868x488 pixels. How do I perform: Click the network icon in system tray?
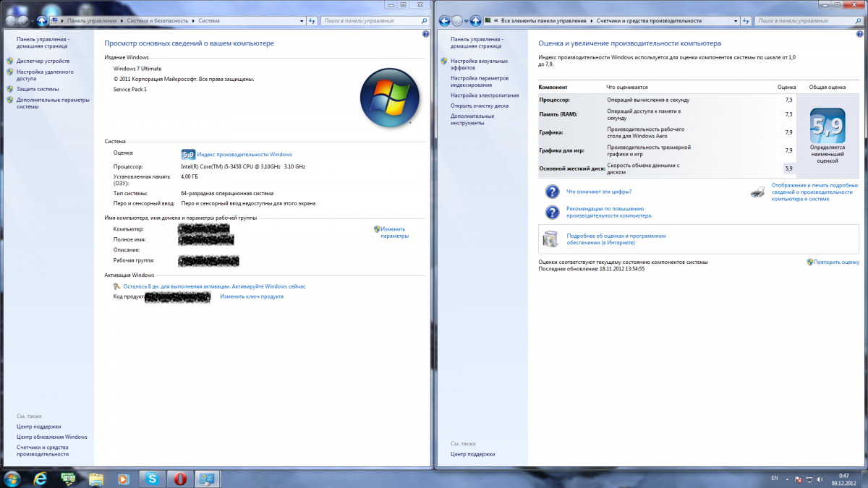[808, 479]
